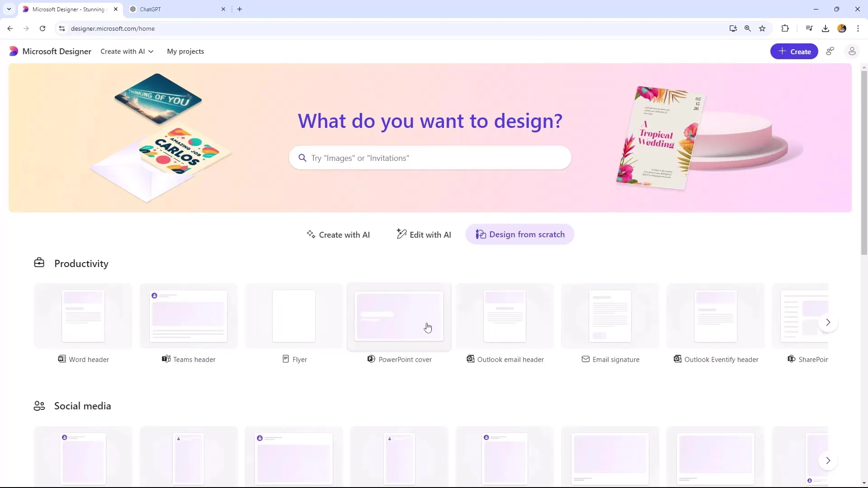Click the briefcase icon next to Productivity
The width and height of the screenshot is (868, 488).
pos(39,263)
